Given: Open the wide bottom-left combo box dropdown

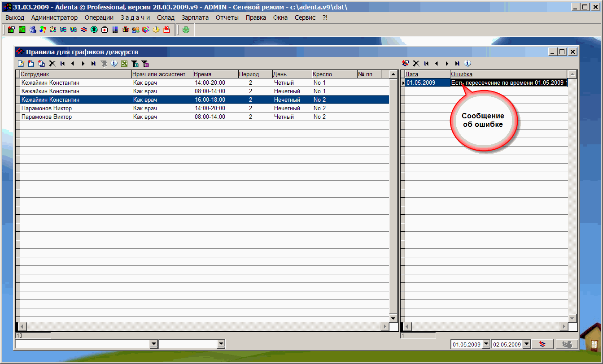Looking at the screenshot, I should (154, 344).
